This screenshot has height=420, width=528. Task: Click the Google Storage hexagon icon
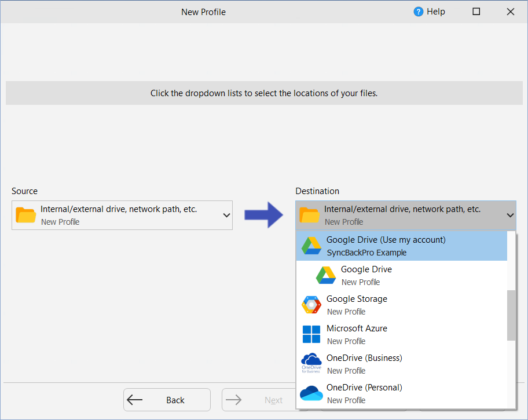point(311,305)
